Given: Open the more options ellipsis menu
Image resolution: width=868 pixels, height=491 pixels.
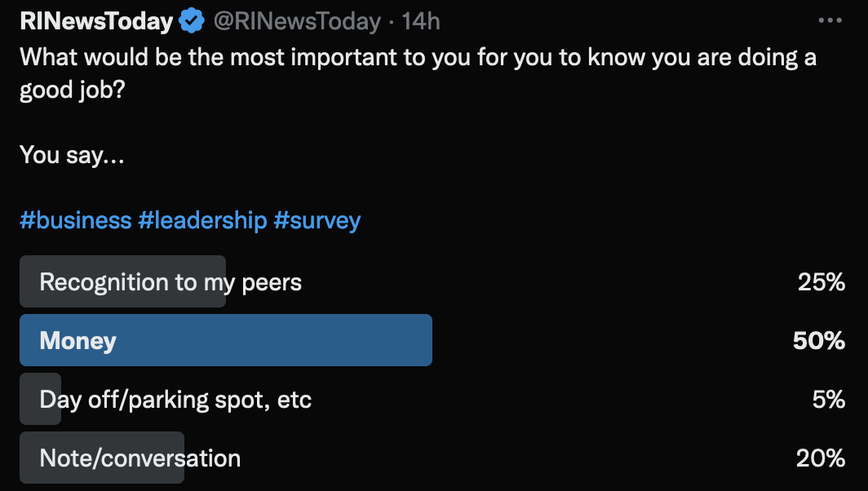Looking at the screenshot, I should click(x=830, y=21).
